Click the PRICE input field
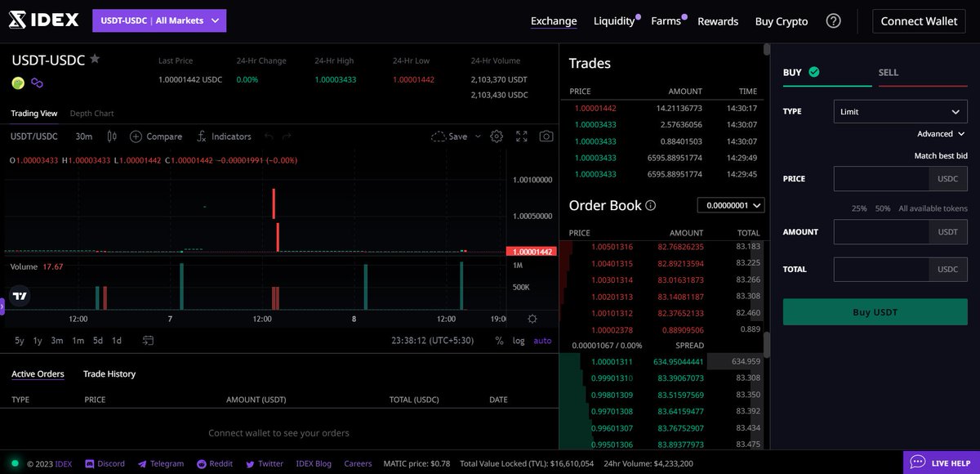980x474 pixels. point(881,178)
